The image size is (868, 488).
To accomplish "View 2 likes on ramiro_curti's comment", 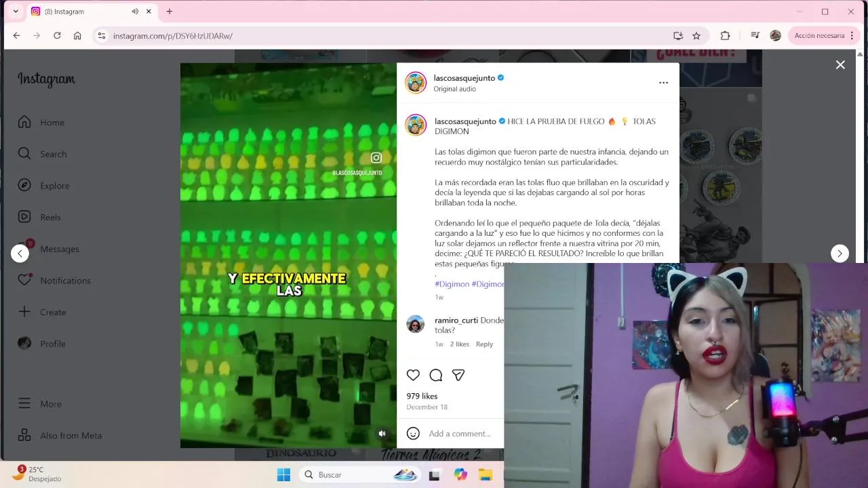I will pos(460,344).
